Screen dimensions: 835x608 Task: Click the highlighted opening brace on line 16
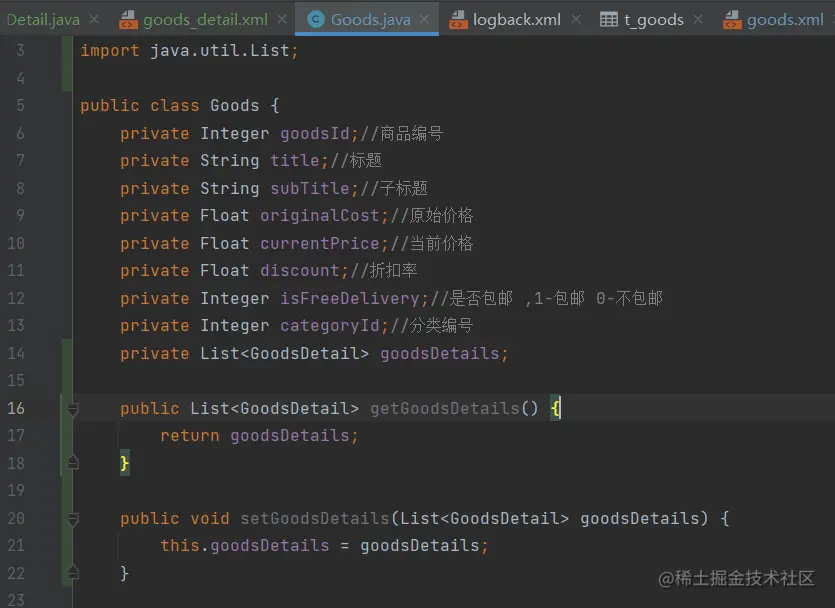[555, 409]
